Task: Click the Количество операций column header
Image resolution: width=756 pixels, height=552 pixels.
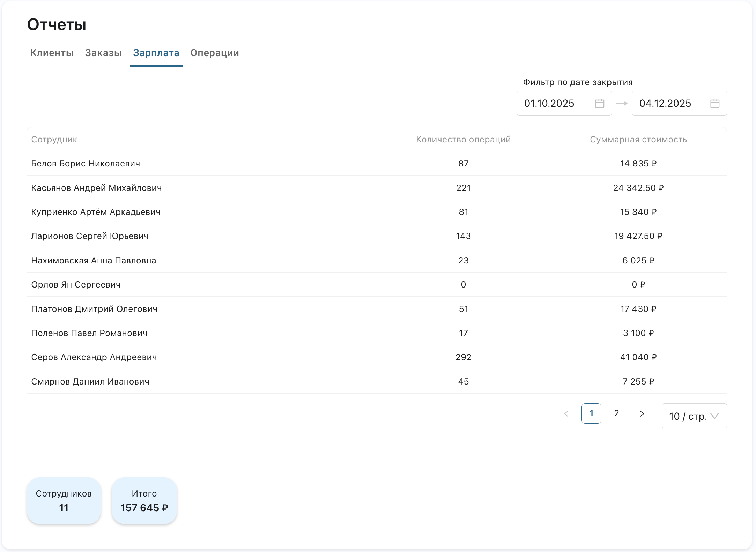Action: point(463,140)
